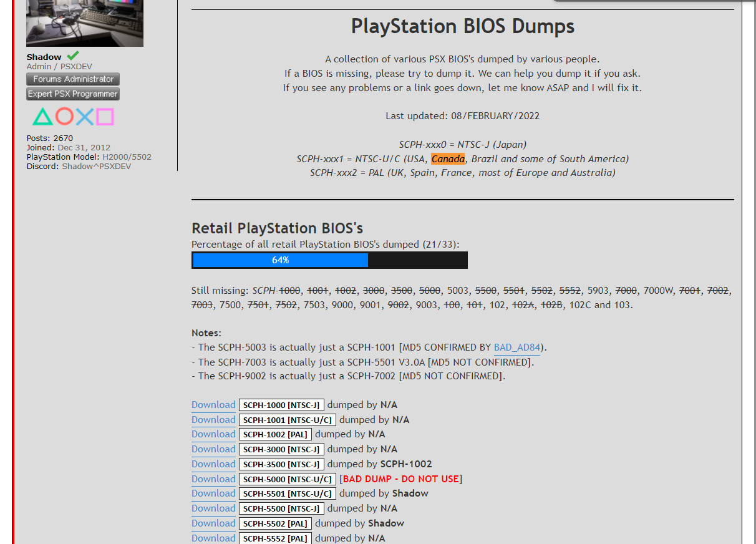Download the SCPH-3000 NTSC-J BIOS
Image resolution: width=756 pixels, height=544 pixels.
pos(213,449)
